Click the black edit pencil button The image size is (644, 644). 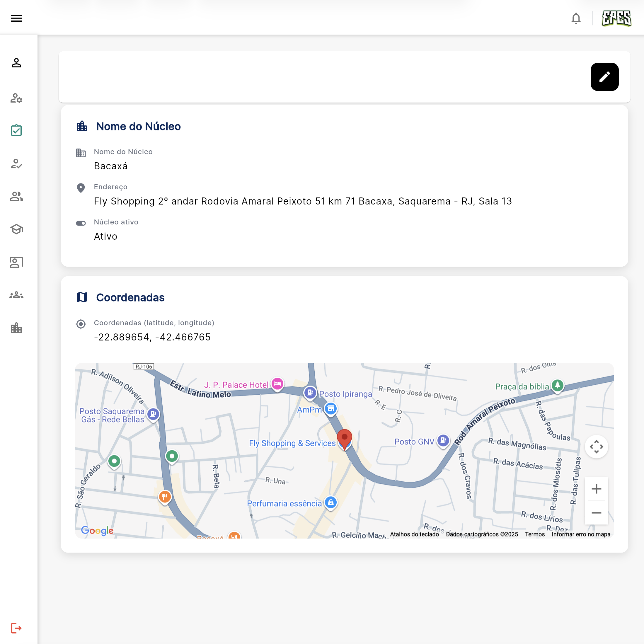point(604,77)
